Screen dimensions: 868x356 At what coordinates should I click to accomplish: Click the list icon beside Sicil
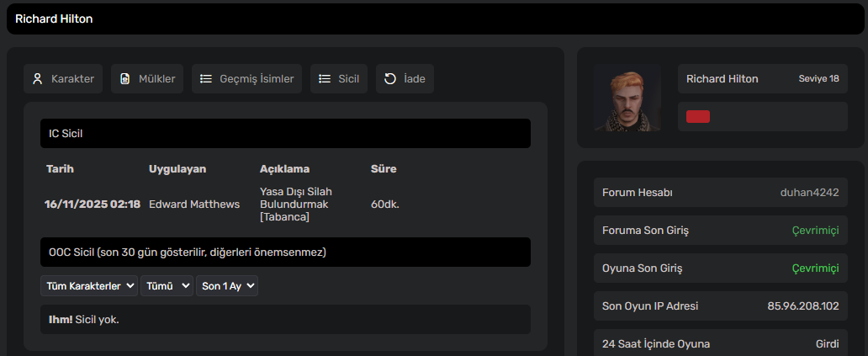325,78
